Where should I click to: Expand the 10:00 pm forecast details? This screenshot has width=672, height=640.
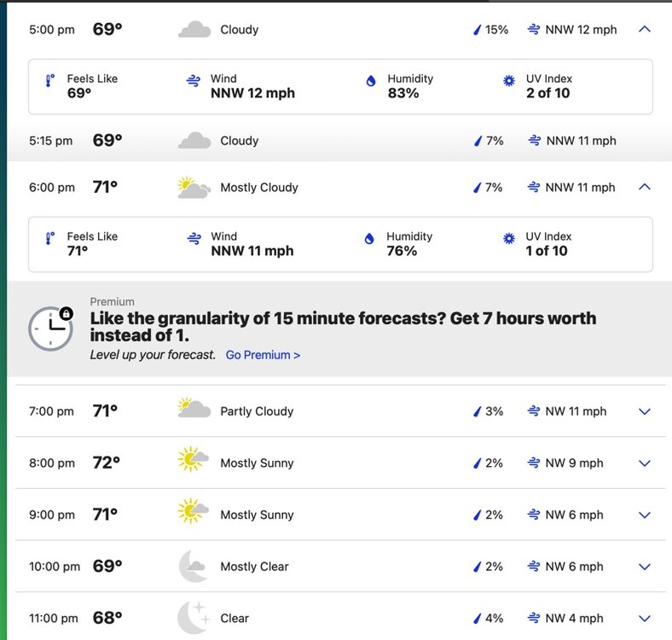[x=645, y=567]
